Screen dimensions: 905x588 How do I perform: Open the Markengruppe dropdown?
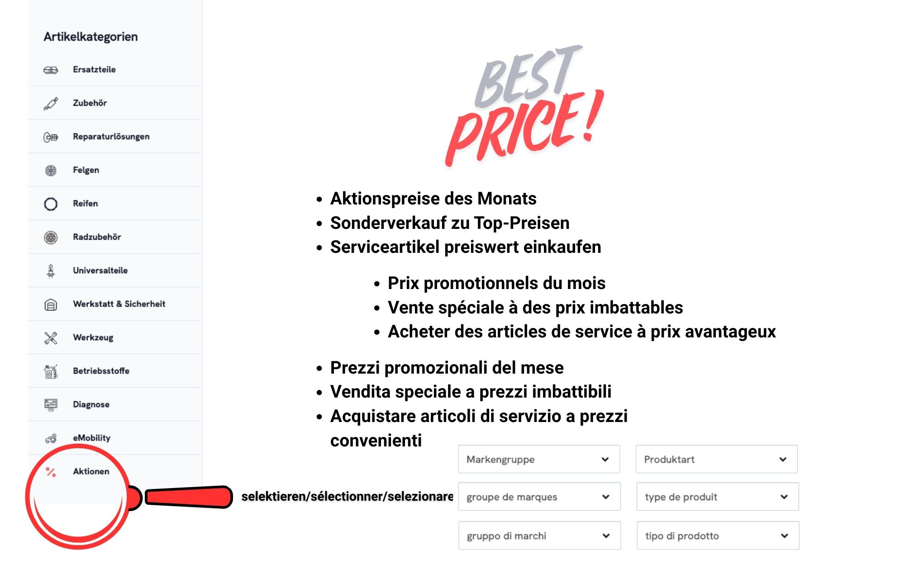pyautogui.click(x=538, y=460)
